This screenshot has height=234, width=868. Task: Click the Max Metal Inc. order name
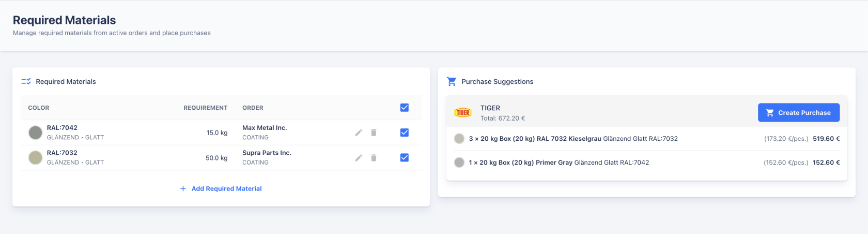(x=265, y=128)
